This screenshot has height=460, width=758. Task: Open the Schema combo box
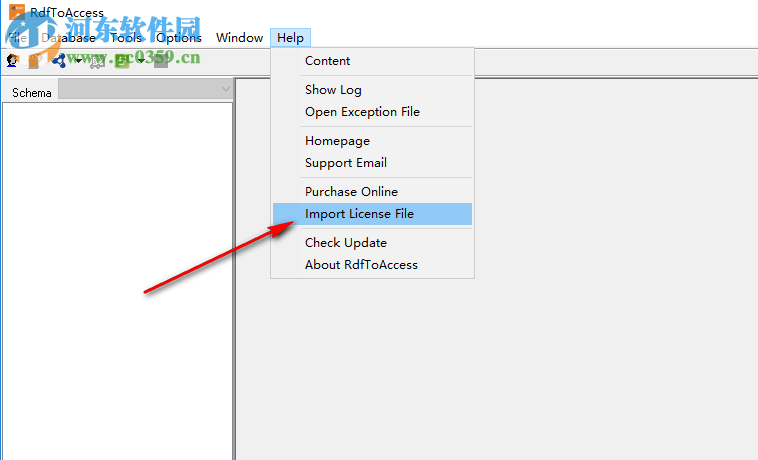tap(145, 89)
